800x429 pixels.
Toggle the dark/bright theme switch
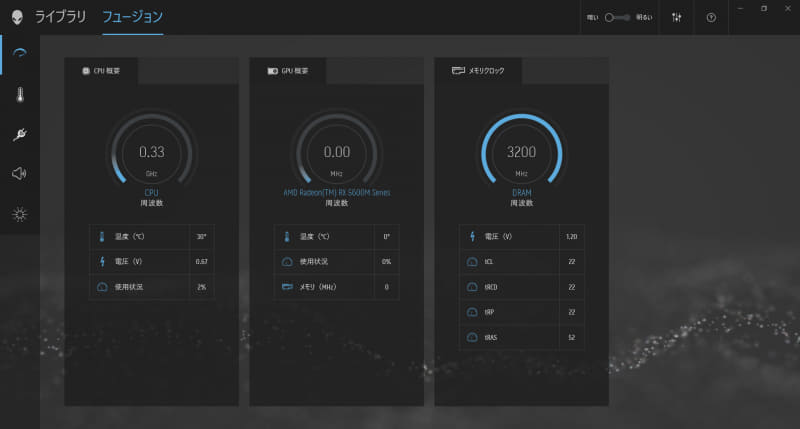(617, 17)
